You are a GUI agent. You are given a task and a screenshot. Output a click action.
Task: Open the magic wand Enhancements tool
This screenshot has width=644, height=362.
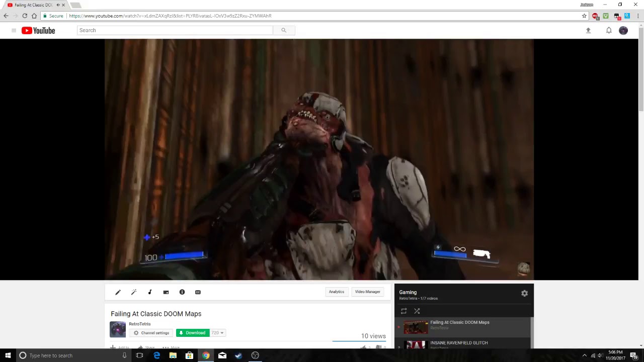(x=134, y=292)
